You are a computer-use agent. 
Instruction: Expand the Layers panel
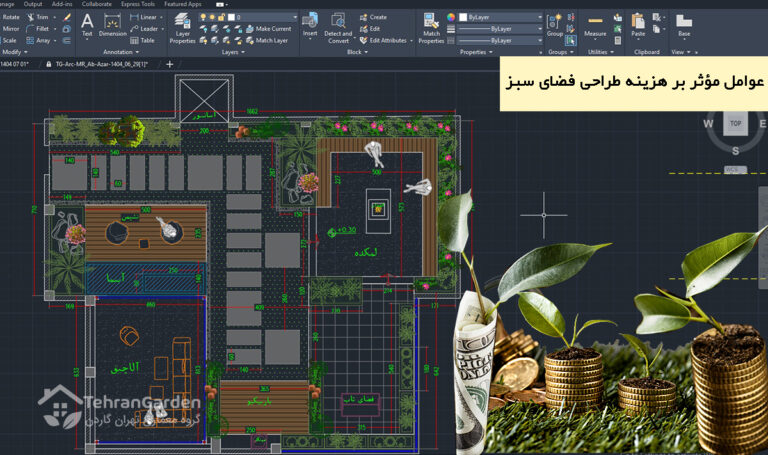(x=233, y=52)
